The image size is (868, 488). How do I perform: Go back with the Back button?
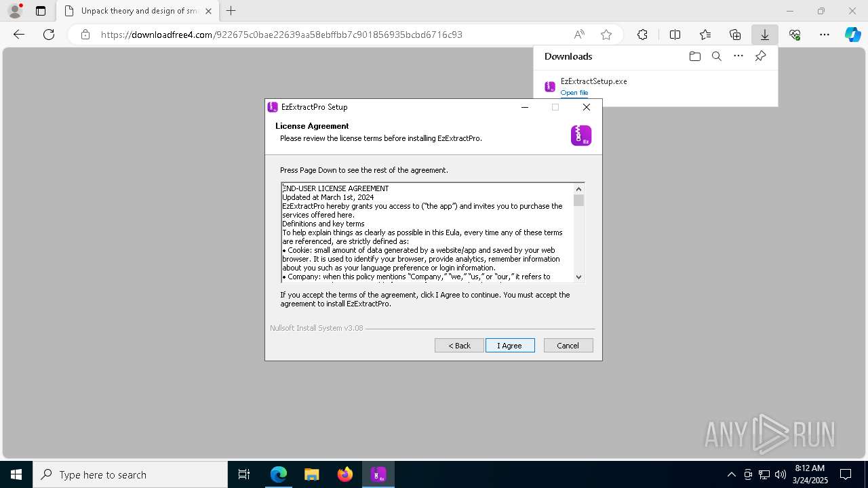(x=459, y=346)
